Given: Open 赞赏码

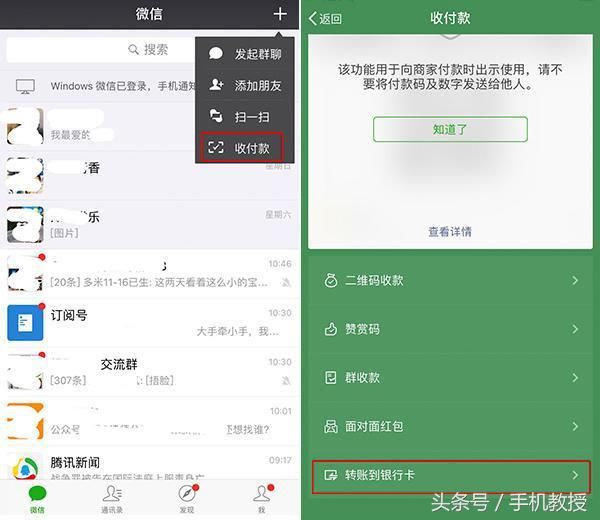Looking at the screenshot, I should 450,329.
